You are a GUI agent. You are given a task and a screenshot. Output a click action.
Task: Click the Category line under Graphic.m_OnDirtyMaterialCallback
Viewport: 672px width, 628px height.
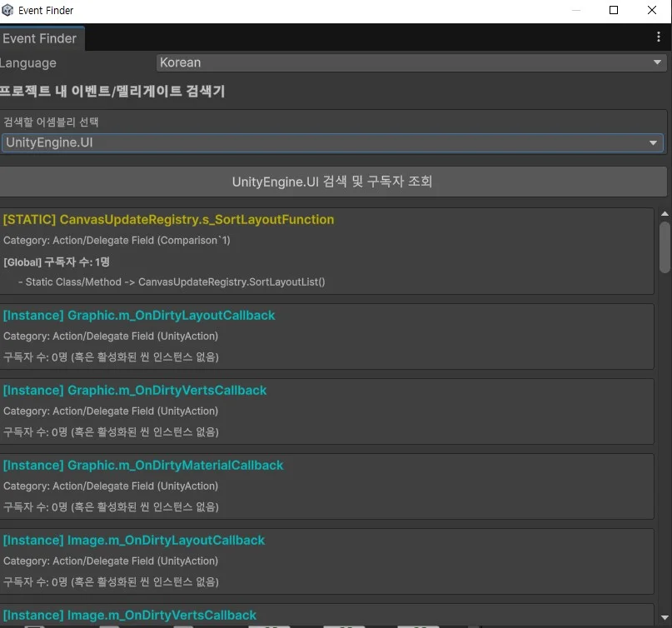111,486
